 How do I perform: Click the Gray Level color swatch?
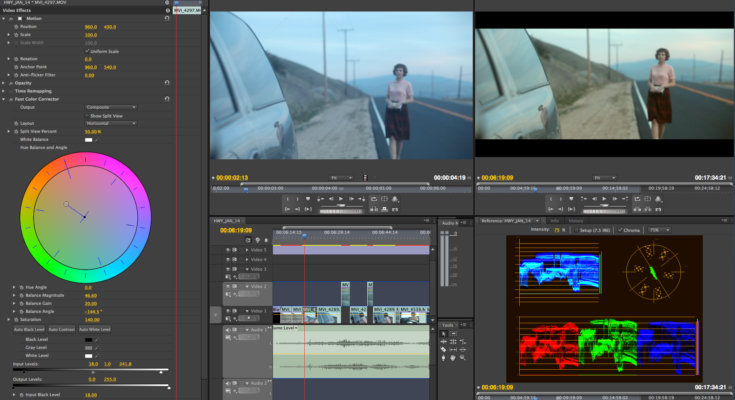point(89,347)
